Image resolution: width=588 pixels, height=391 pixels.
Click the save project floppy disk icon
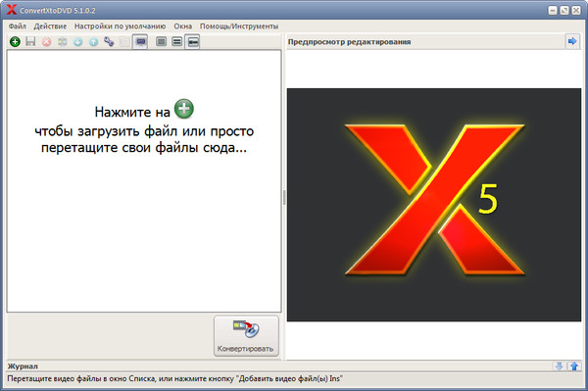(x=30, y=41)
